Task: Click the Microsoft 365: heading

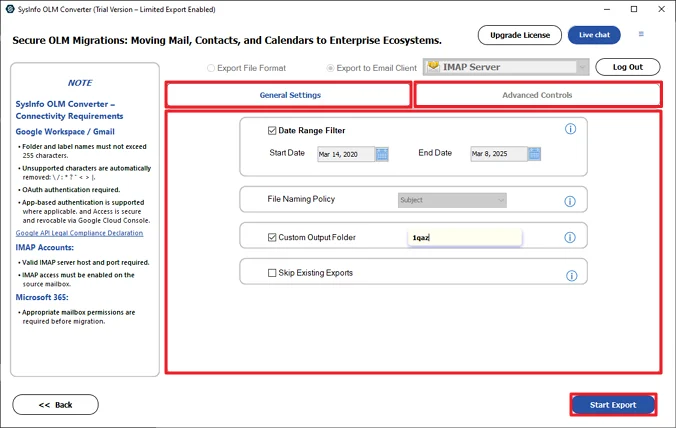Action: coord(42,297)
